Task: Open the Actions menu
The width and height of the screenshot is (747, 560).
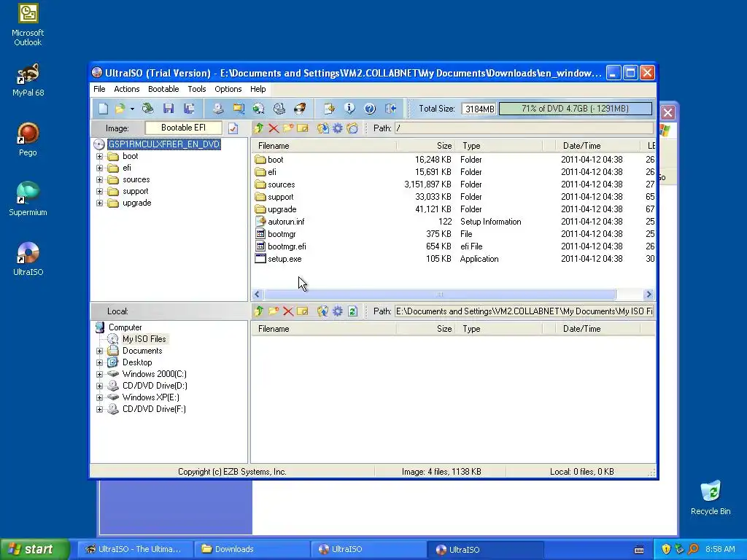Action: pyautogui.click(x=127, y=89)
